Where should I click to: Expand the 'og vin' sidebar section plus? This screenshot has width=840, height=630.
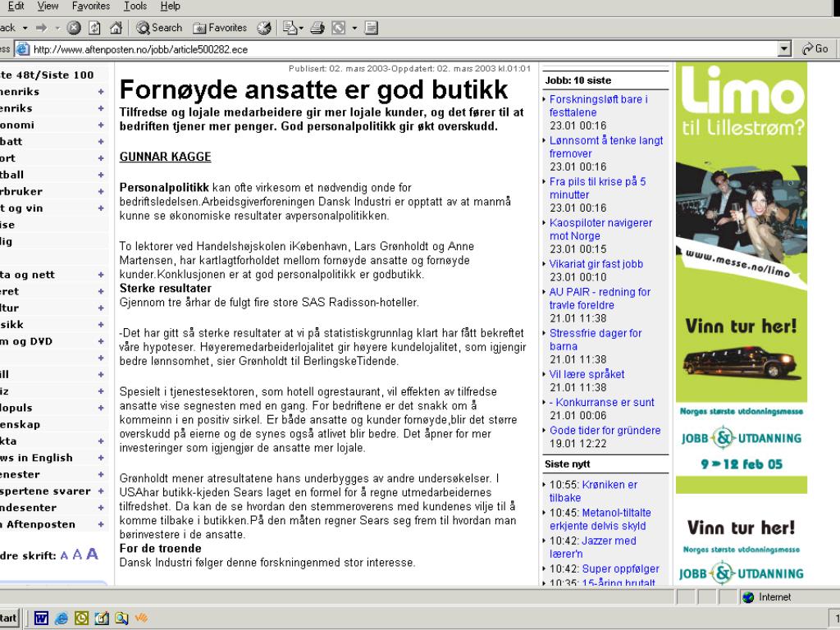tap(101, 208)
